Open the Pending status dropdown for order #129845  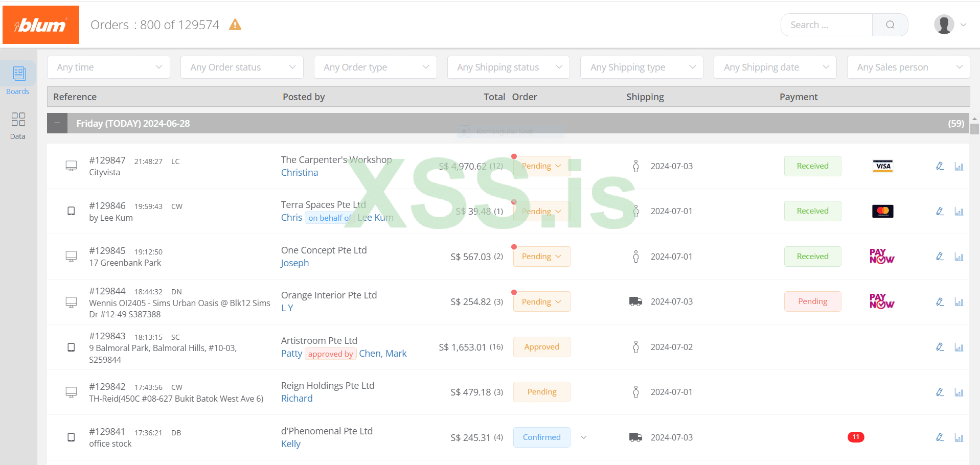click(541, 257)
